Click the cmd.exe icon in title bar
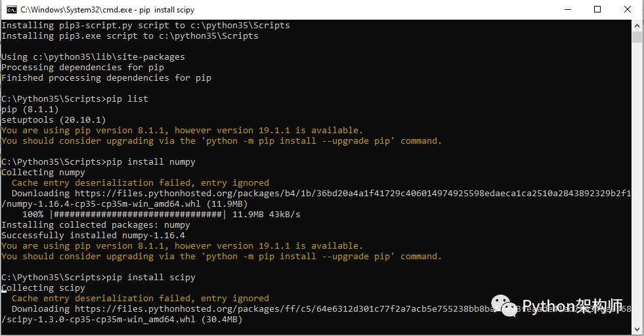644x336 pixels. tap(12, 9)
